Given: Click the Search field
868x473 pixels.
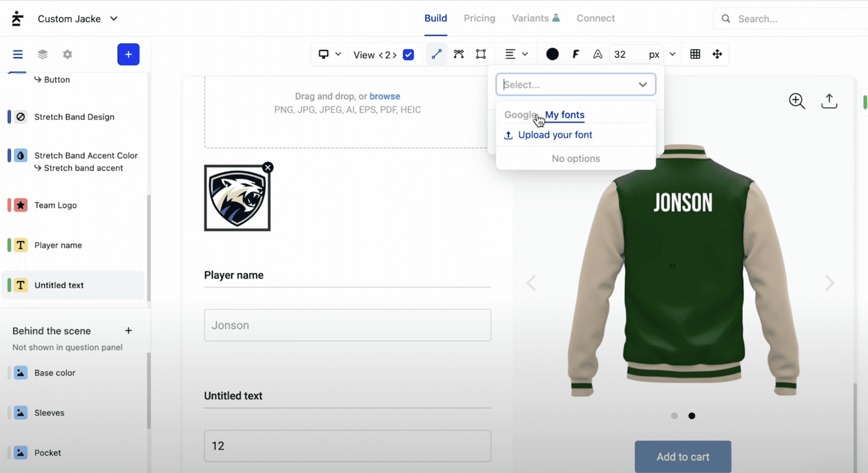Looking at the screenshot, I should (x=790, y=19).
